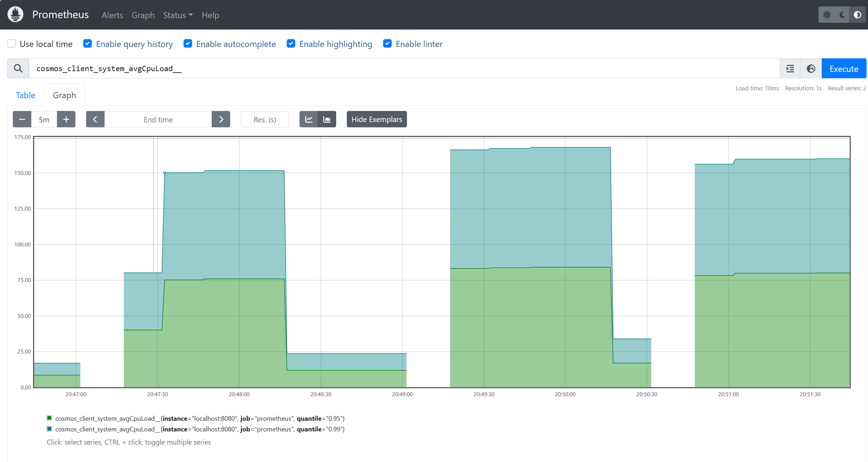This screenshot has width=868, height=462.
Task: Select the quantile 0.99 series color swatch
Action: [49, 429]
